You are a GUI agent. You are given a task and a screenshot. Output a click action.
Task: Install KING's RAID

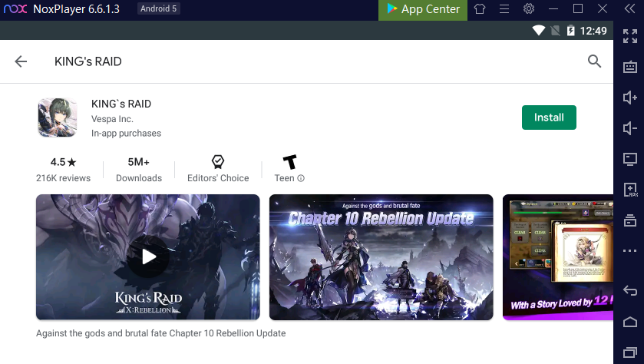(x=549, y=117)
